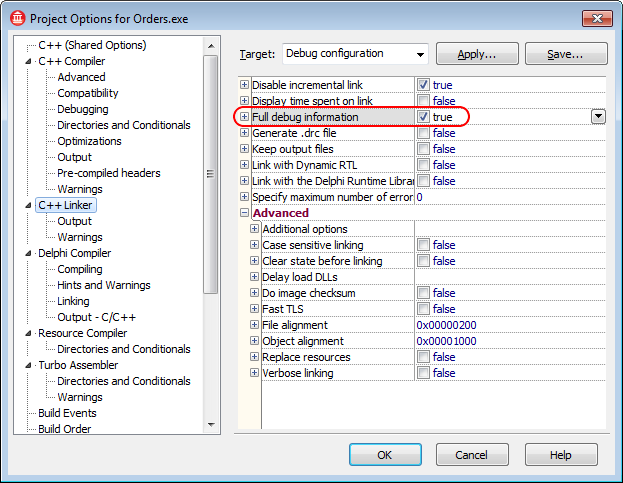
Task: Open the Full debug information value dropdown
Action: pyautogui.click(x=598, y=117)
